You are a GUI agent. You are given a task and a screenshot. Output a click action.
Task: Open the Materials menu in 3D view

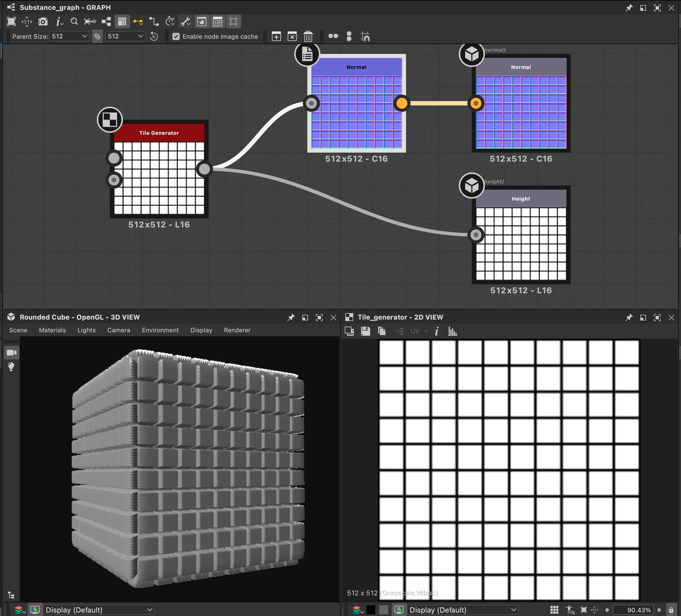[52, 330]
